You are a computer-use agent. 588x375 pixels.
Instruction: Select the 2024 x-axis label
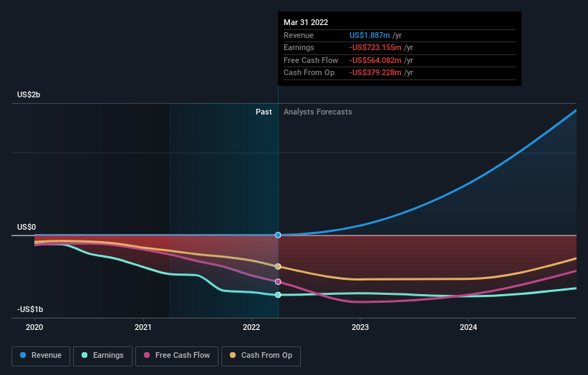tap(468, 327)
